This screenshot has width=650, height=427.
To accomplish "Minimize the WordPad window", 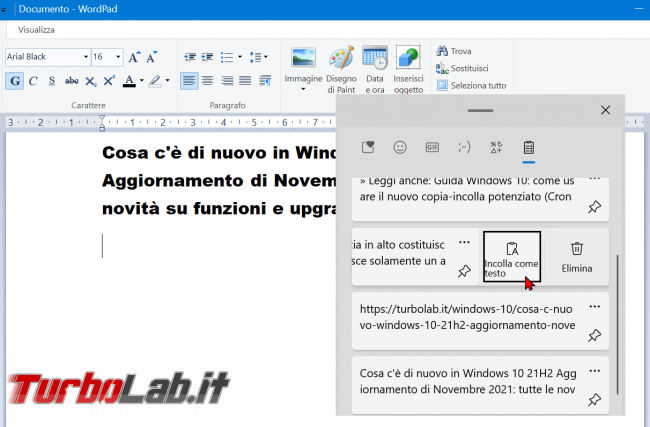I will coord(639,9).
